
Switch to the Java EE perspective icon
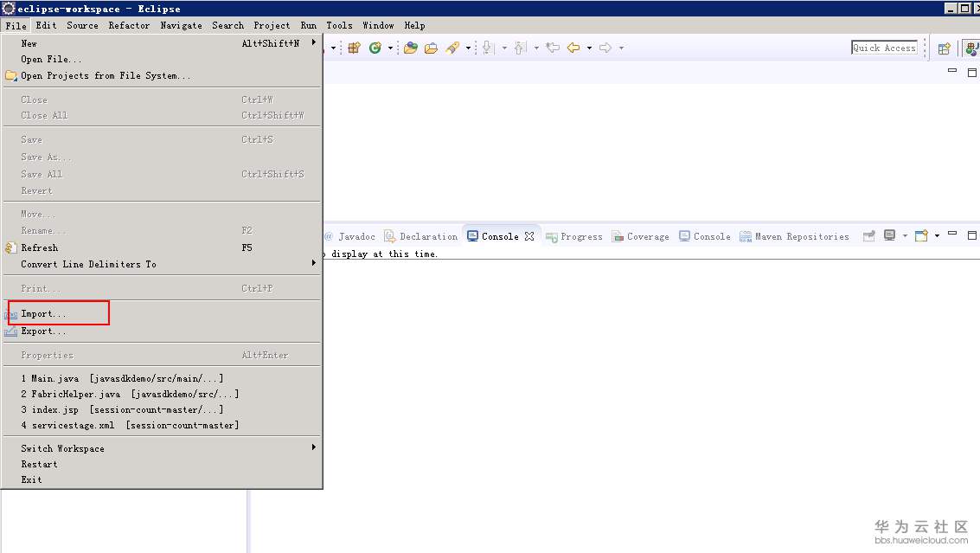click(x=972, y=48)
